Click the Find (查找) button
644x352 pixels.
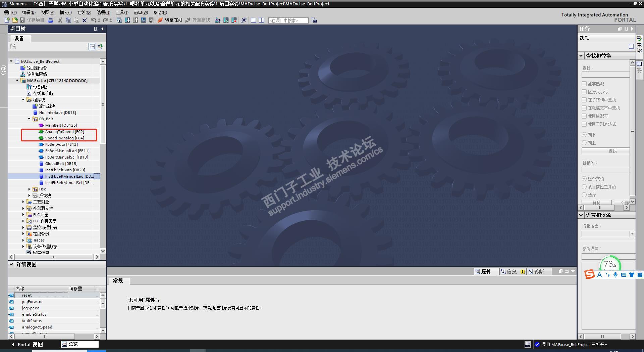(x=605, y=151)
